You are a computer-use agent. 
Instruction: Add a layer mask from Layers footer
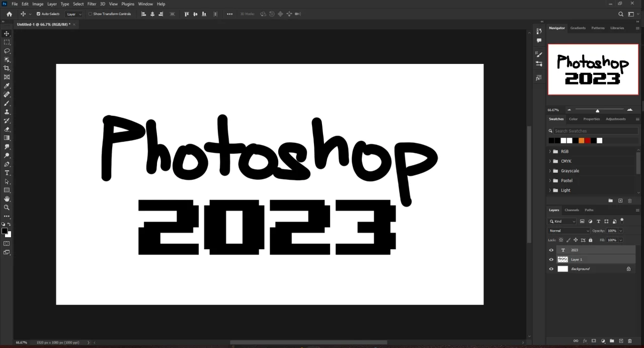(x=594, y=341)
